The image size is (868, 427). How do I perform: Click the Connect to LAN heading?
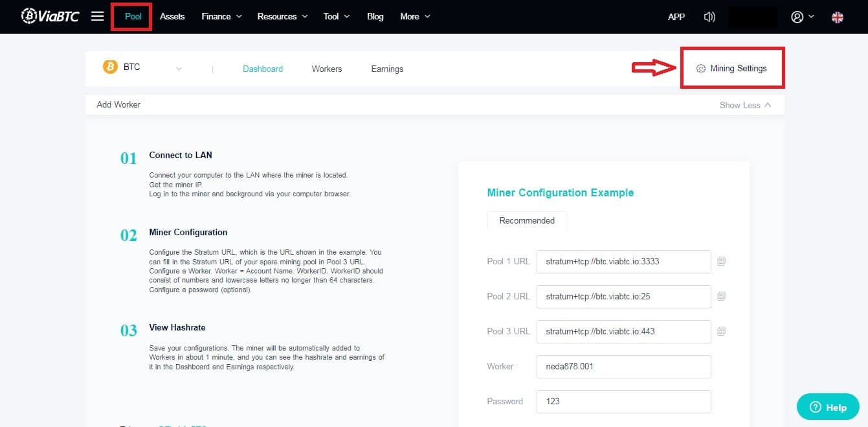[x=181, y=155]
